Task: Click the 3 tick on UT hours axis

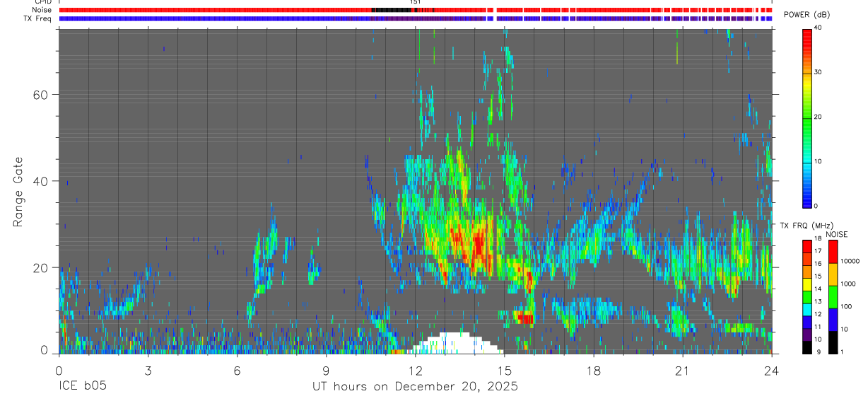Action: point(148,370)
